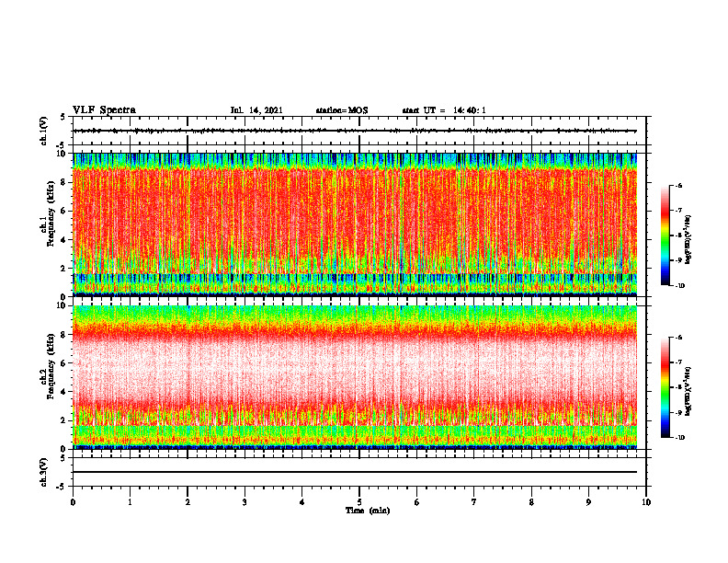The height and width of the screenshot is (563, 728).
Task: Click the ch.1 voltage waveform trace
Action: tap(355, 131)
